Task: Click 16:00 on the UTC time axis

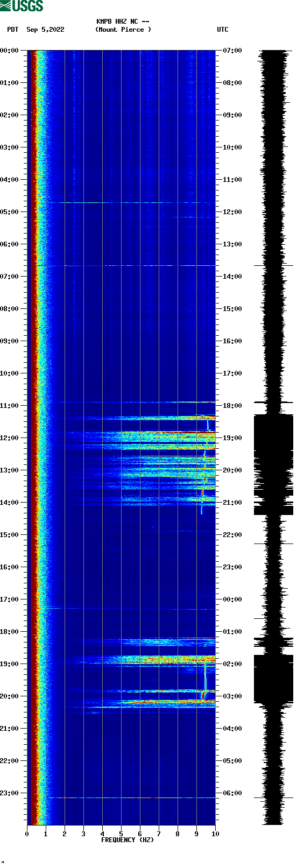Action: coord(232,341)
